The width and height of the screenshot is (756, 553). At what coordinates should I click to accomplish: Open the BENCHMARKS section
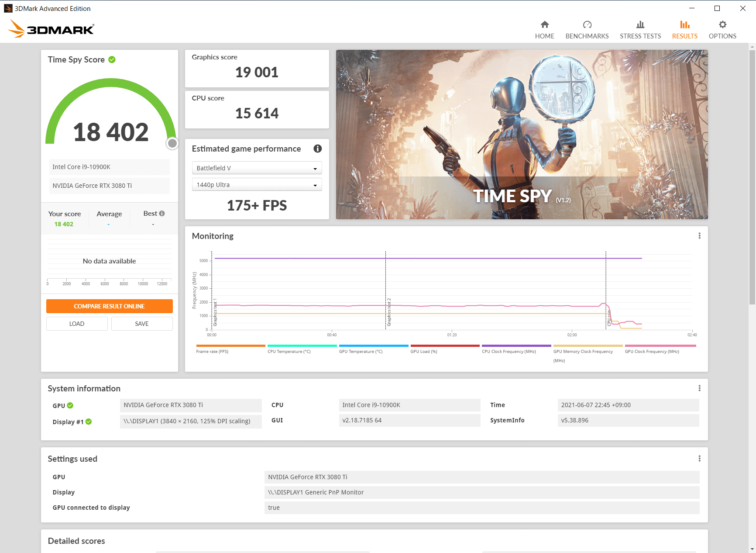[x=587, y=30]
